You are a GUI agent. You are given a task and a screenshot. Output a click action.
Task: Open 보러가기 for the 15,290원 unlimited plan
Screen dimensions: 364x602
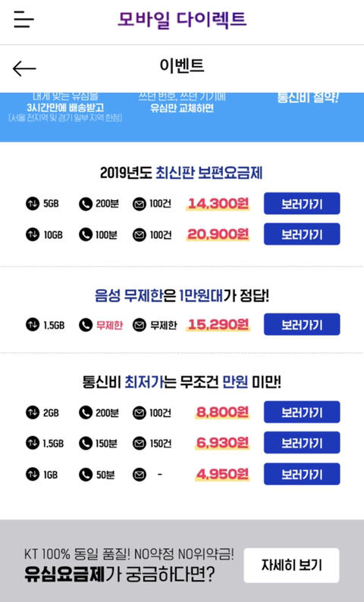(x=302, y=325)
